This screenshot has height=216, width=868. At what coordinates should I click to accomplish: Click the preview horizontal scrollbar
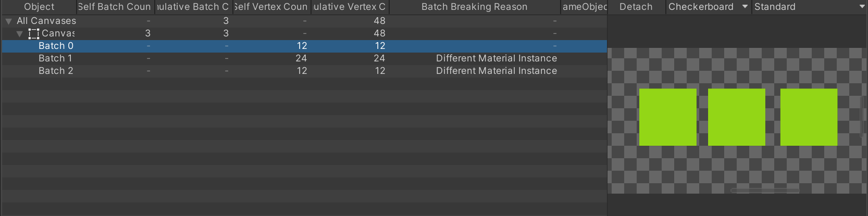pyautogui.click(x=765, y=190)
